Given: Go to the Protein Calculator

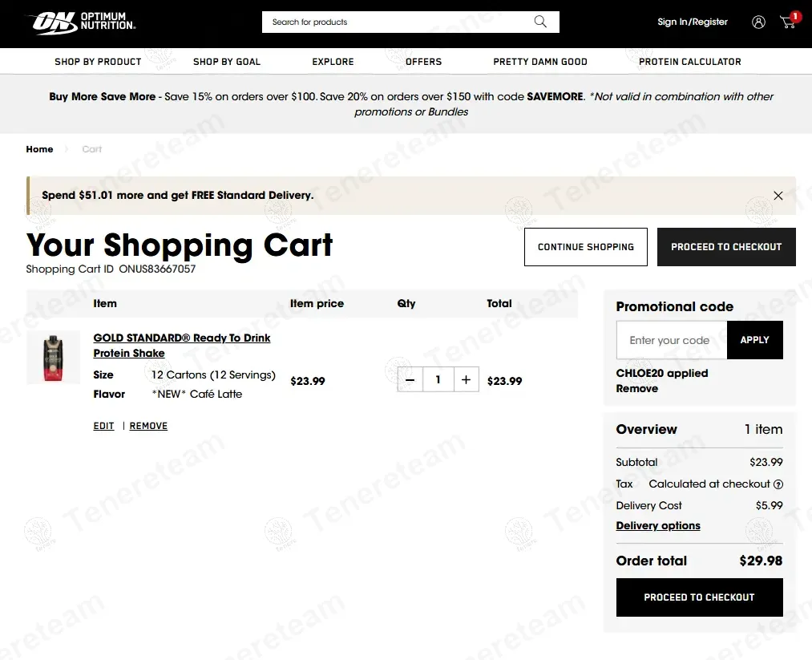Looking at the screenshot, I should click(689, 62).
